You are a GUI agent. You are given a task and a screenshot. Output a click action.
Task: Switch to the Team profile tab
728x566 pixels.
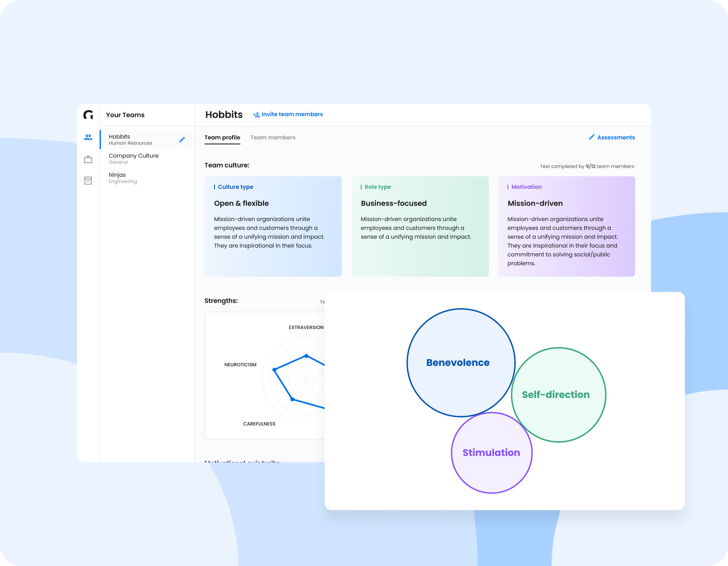pyautogui.click(x=222, y=138)
